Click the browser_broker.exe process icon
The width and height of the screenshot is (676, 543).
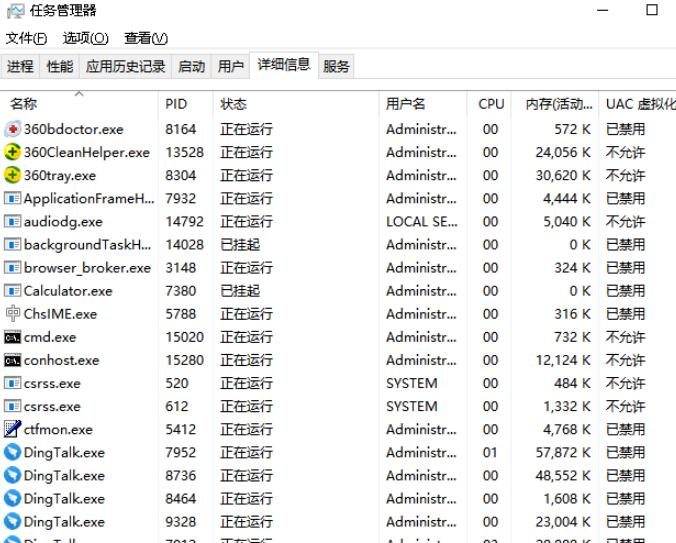[x=13, y=268]
